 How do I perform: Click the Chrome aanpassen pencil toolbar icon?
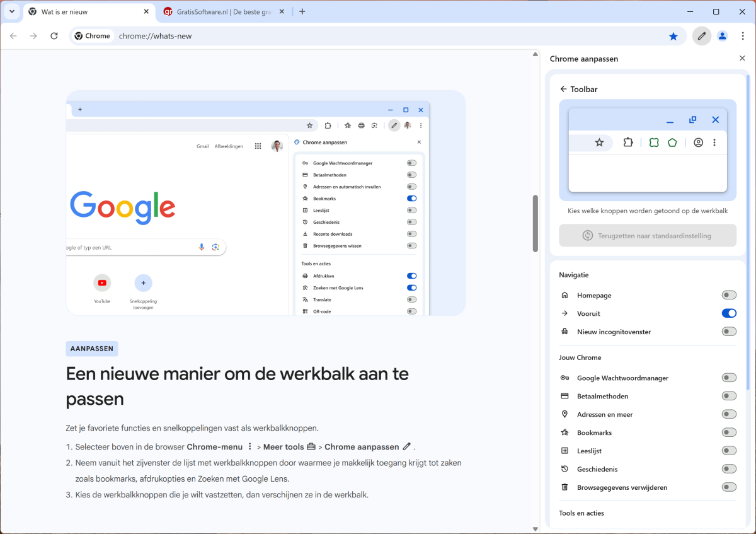click(701, 36)
